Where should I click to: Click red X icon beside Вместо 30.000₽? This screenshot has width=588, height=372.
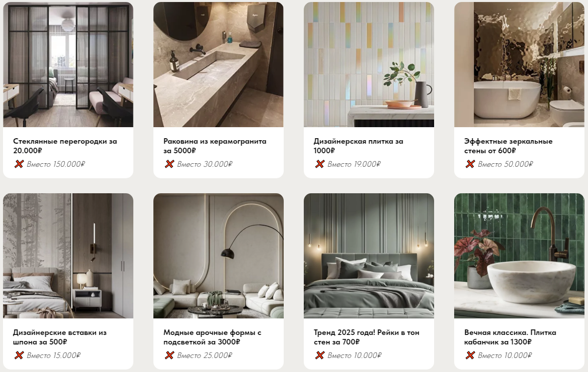click(x=169, y=164)
